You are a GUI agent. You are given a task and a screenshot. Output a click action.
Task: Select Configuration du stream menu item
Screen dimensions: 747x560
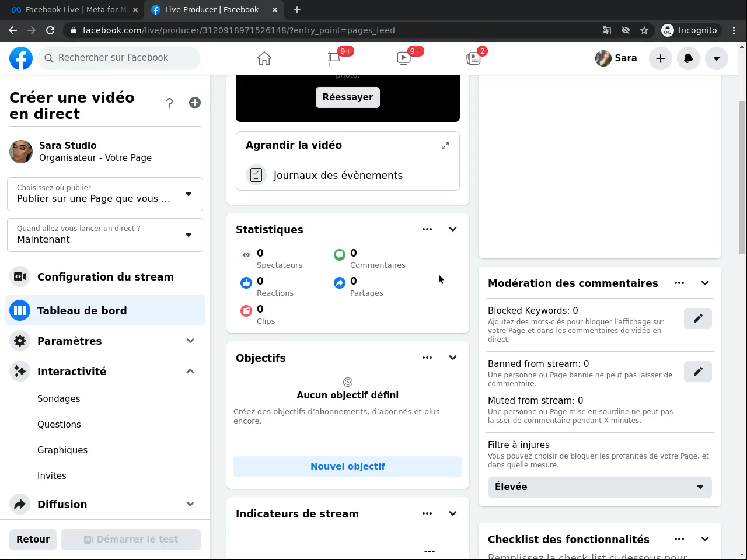[x=105, y=277]
